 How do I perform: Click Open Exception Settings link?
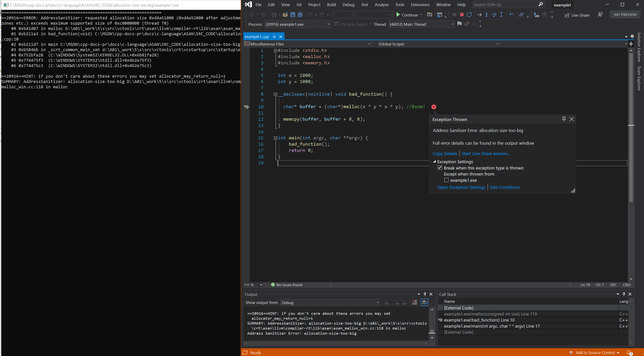point(461,187)
